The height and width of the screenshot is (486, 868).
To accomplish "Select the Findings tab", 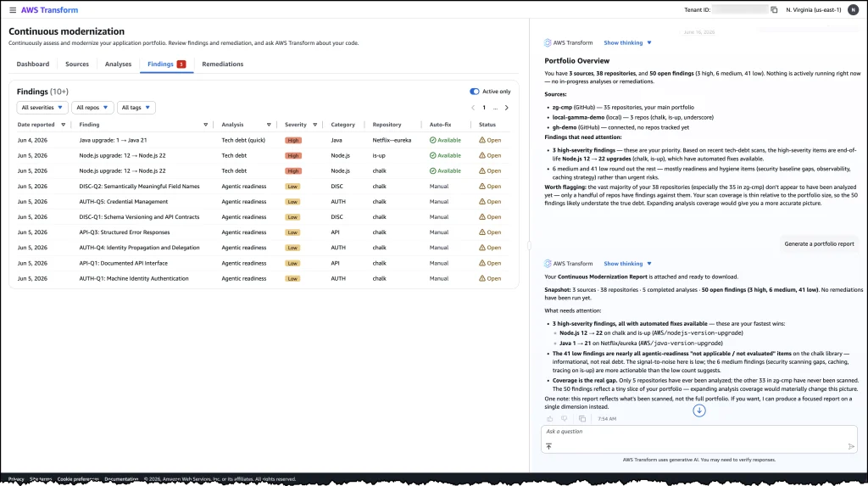I will pyautogui.click(x=166, y=64).
